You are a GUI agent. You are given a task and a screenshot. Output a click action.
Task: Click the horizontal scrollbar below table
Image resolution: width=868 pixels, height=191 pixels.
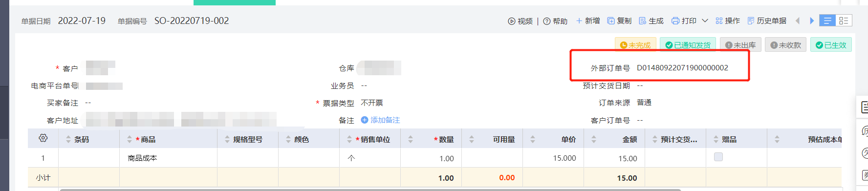point(370,190)
